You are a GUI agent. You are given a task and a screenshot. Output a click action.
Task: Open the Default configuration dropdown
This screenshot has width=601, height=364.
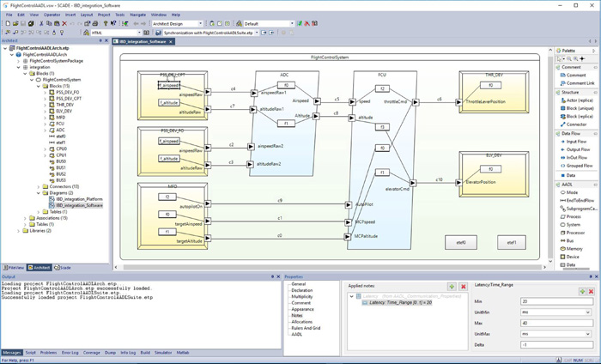point(292,24)
